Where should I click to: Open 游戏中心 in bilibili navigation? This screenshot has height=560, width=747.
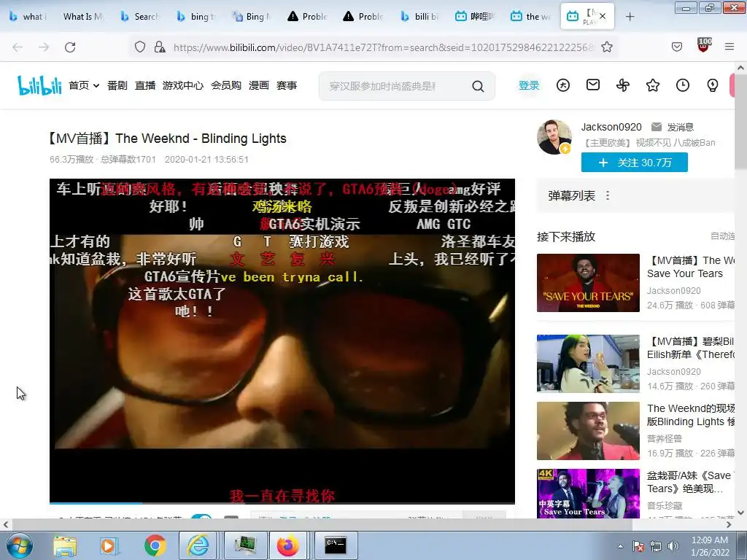pyautogui.click(x=183, y=85)
